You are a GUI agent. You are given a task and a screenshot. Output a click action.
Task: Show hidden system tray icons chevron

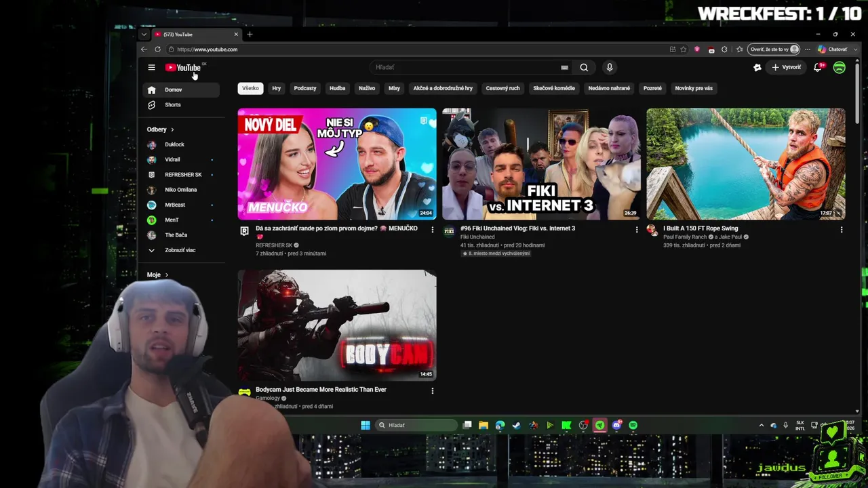click(761, 425)
